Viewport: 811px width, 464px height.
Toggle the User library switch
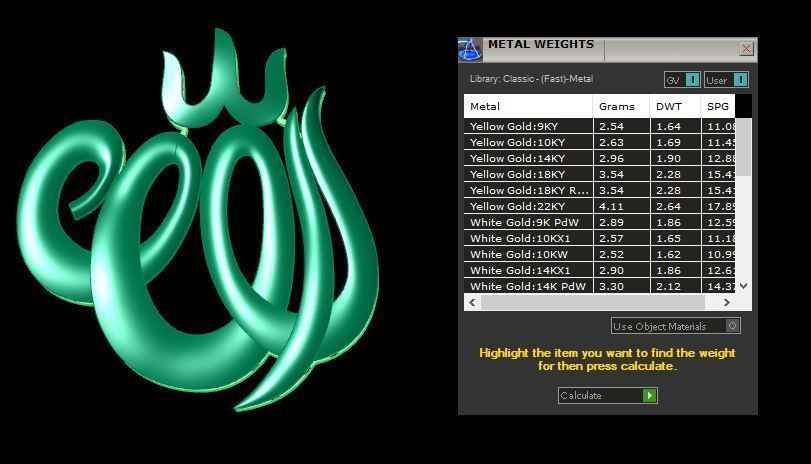tap(726, 80)
